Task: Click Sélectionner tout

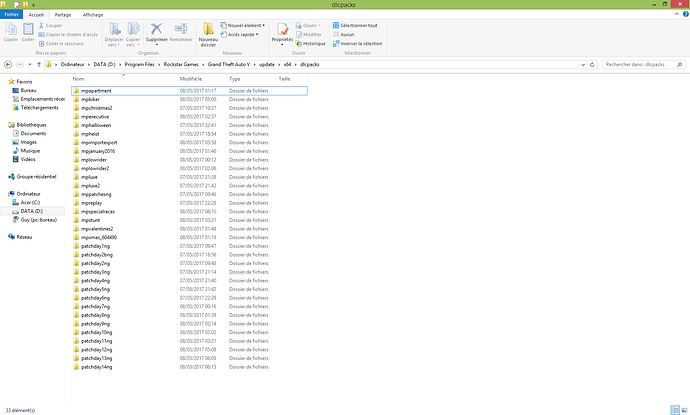Action: [x=355, y=26]
